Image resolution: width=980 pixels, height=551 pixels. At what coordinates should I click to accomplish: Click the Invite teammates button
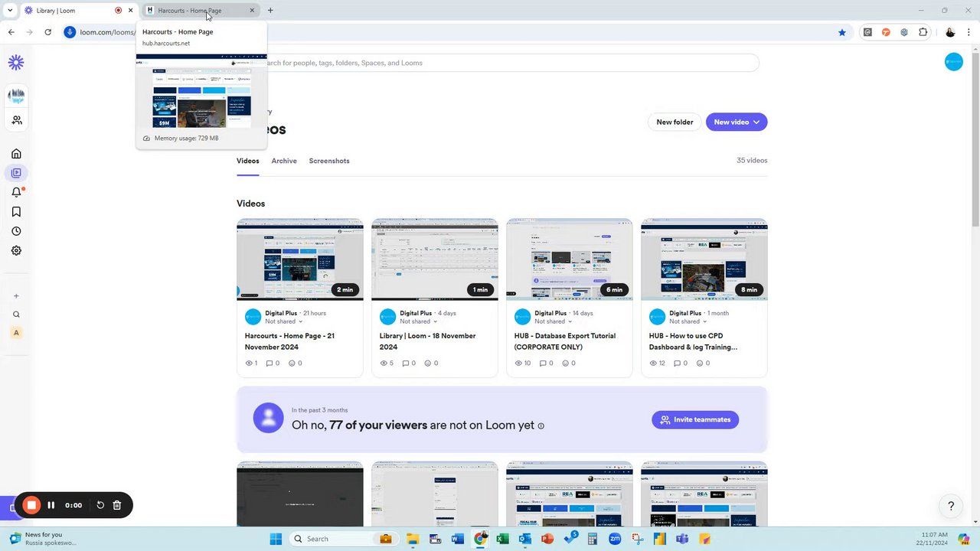coord(695,419)
